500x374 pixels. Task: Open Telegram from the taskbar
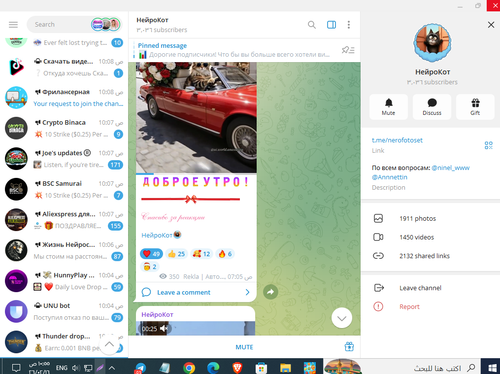click(140, 368)
